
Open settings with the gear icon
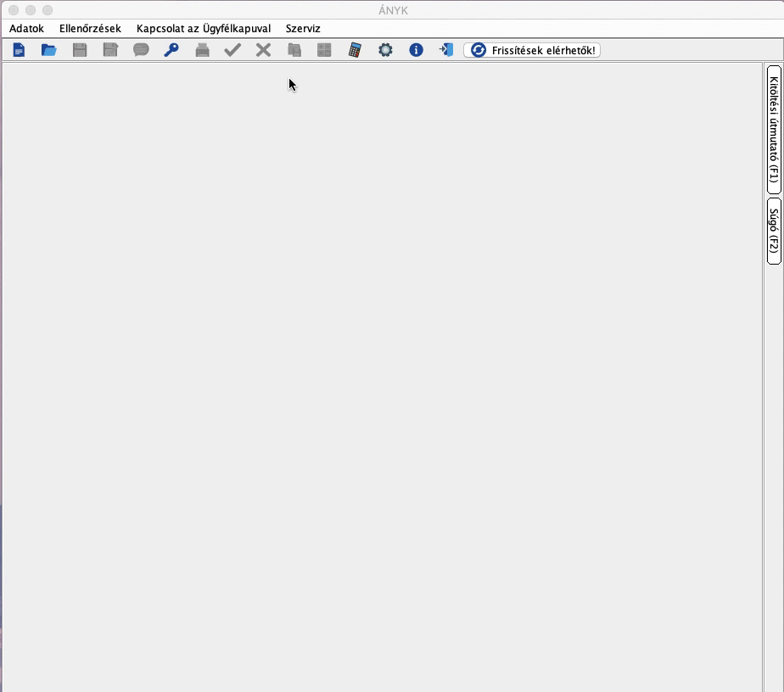tap(385, 50)
